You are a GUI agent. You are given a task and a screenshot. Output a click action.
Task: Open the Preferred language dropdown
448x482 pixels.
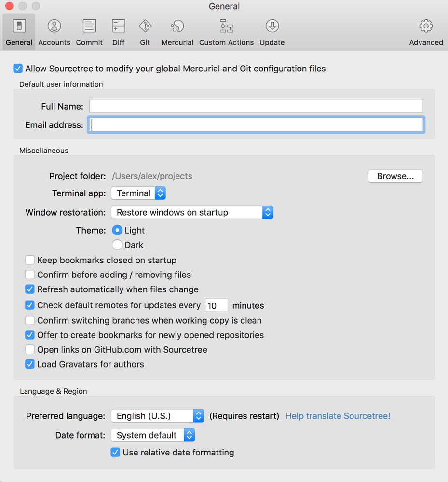tap(158, 416)
